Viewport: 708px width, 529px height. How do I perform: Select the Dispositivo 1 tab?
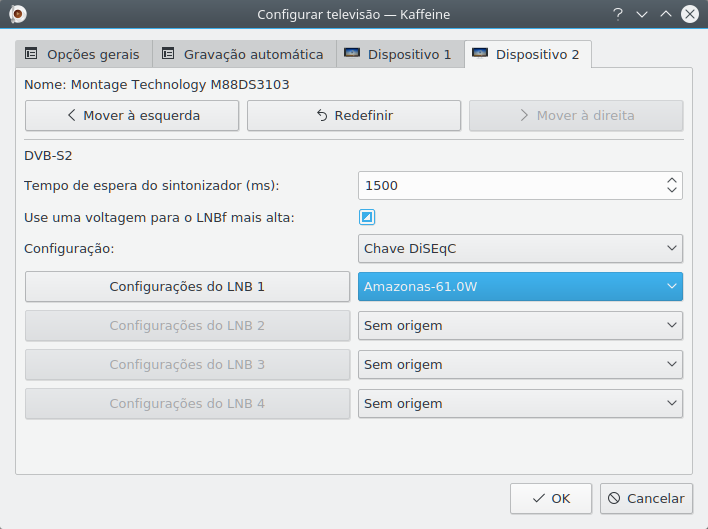click(x=400, y=54)
